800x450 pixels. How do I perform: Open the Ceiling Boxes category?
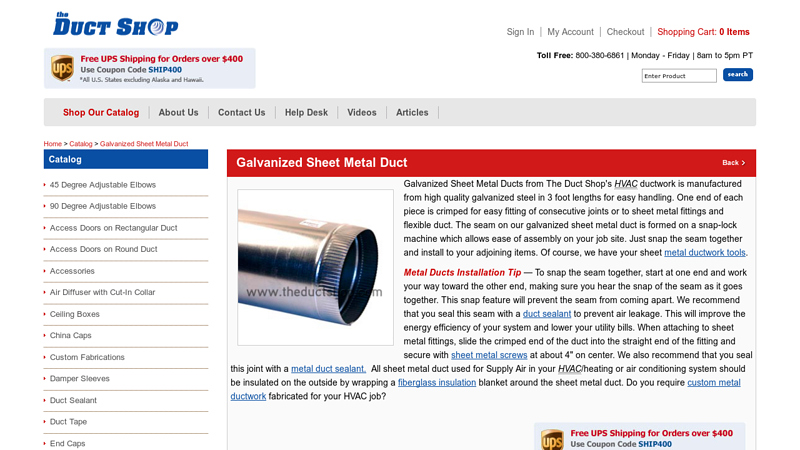pyautogui.click(x=74, y=314)
